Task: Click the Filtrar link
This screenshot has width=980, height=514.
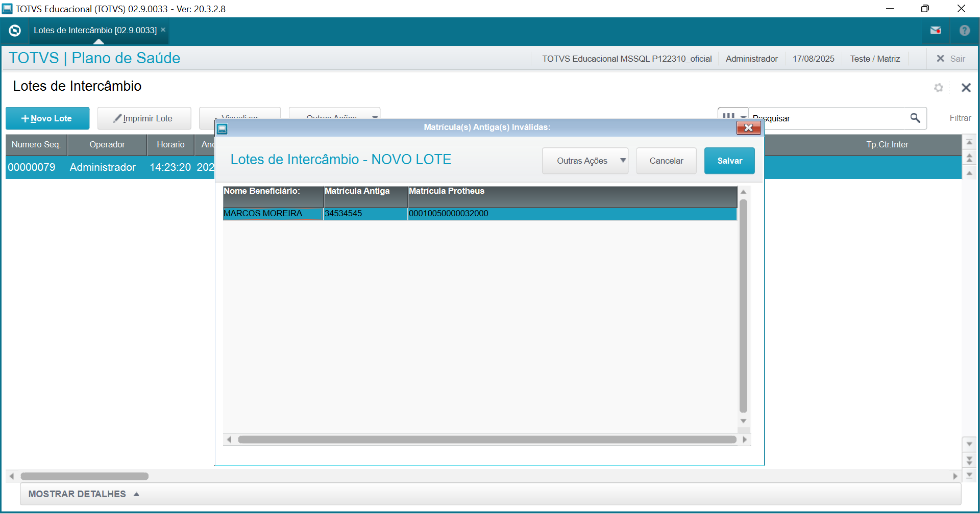Action: 960,118
